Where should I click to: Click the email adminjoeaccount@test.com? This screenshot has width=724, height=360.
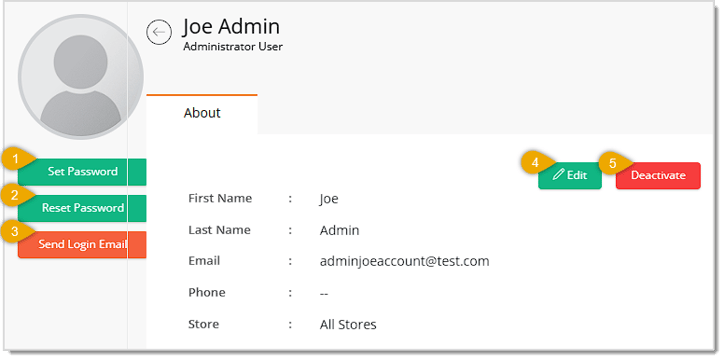404,261
